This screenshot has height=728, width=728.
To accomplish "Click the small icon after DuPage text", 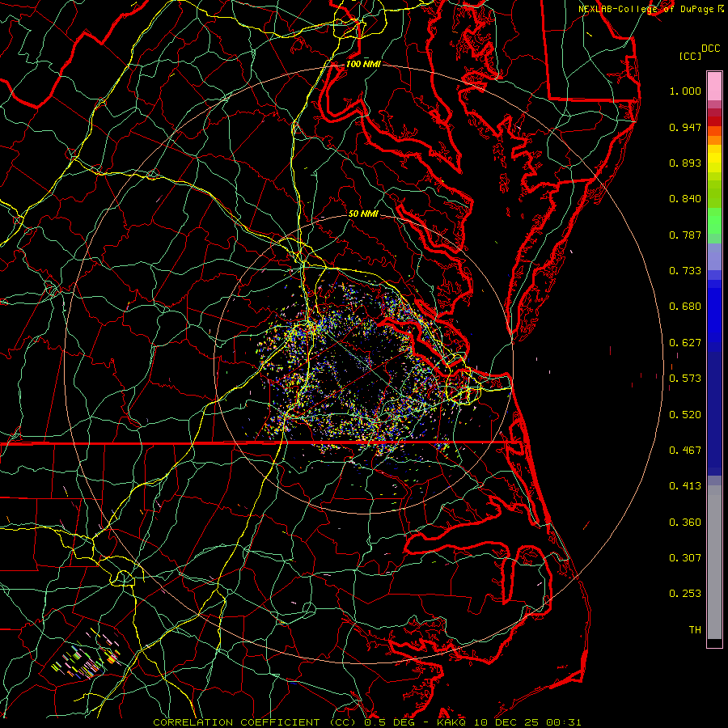I will click(721, 8).
